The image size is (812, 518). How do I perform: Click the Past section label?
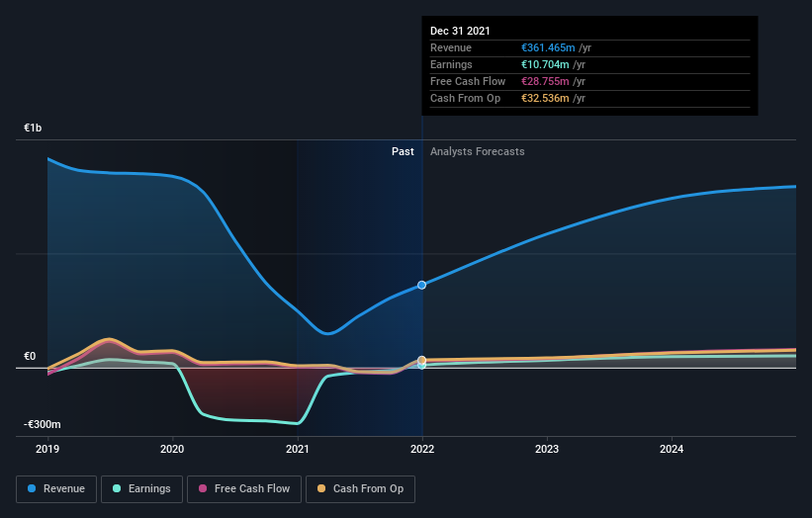[x=403, y=151]
